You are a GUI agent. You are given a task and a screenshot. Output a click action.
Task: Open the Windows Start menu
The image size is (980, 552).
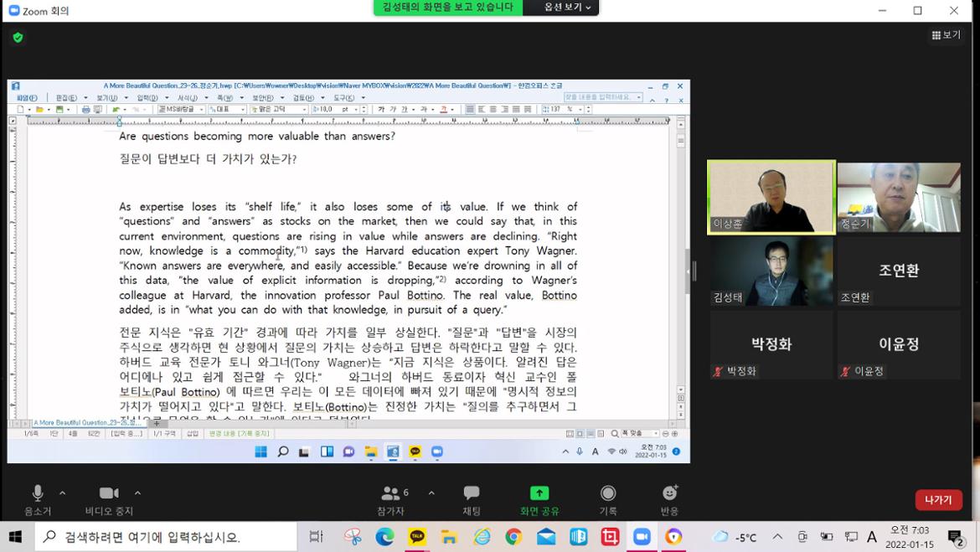coord(15,537)
